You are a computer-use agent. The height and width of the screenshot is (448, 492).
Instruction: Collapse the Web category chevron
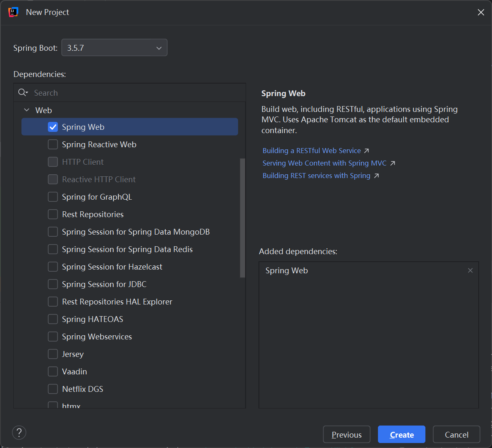coord(27,110)
